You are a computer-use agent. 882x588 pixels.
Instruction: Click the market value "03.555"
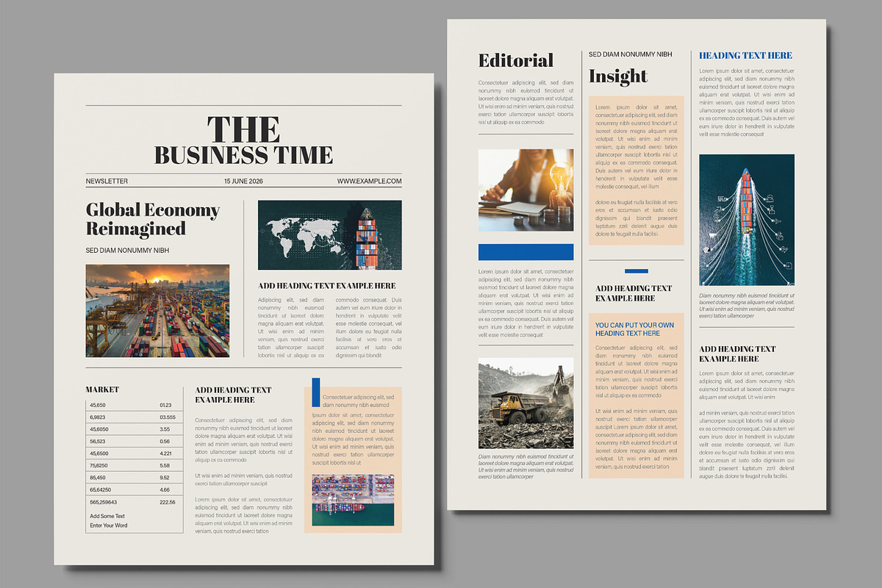(168, 417)
